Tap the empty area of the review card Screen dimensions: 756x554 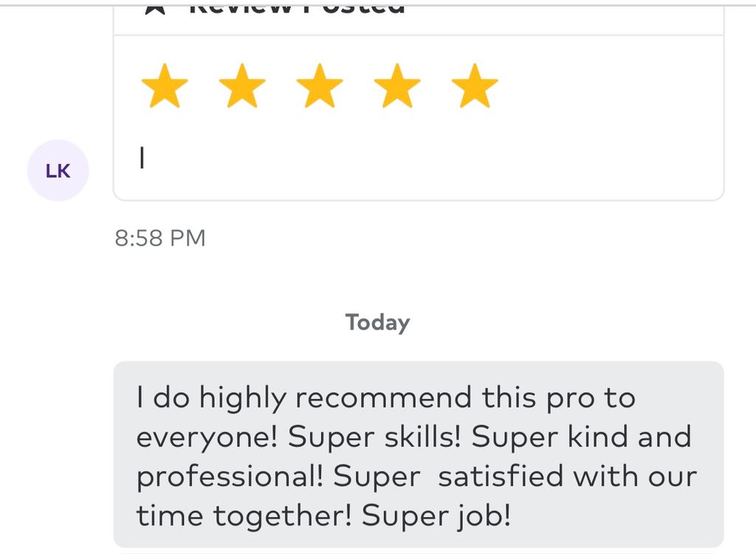[x=434, y=159]
